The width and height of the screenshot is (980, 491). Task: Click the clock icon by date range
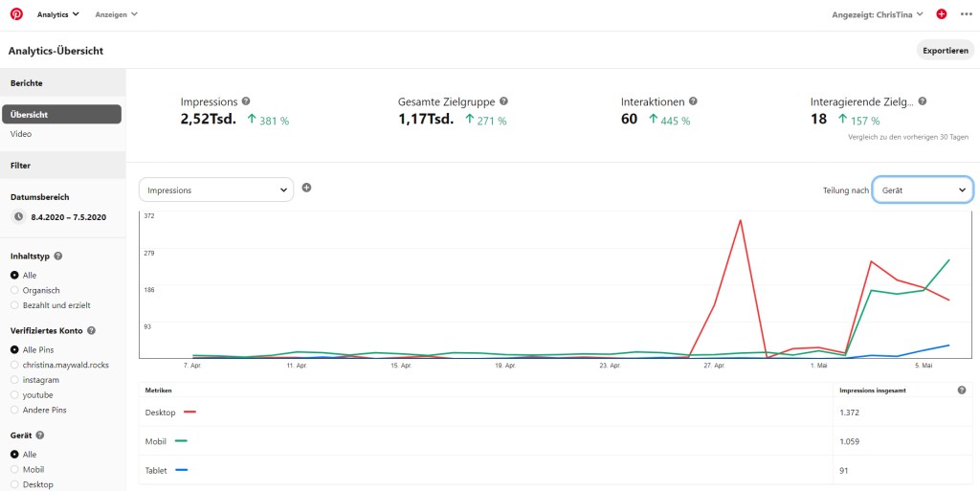click(18, 217)
